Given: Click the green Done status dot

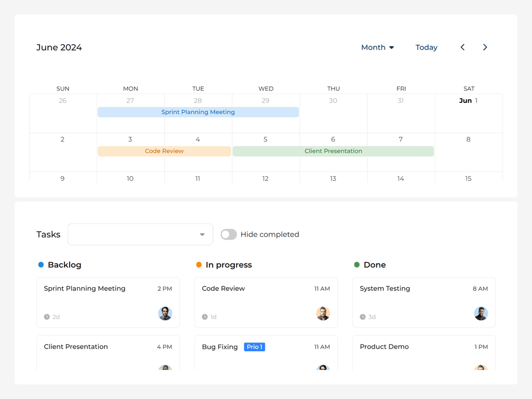Looking at the screenshot, I should 357,265.
